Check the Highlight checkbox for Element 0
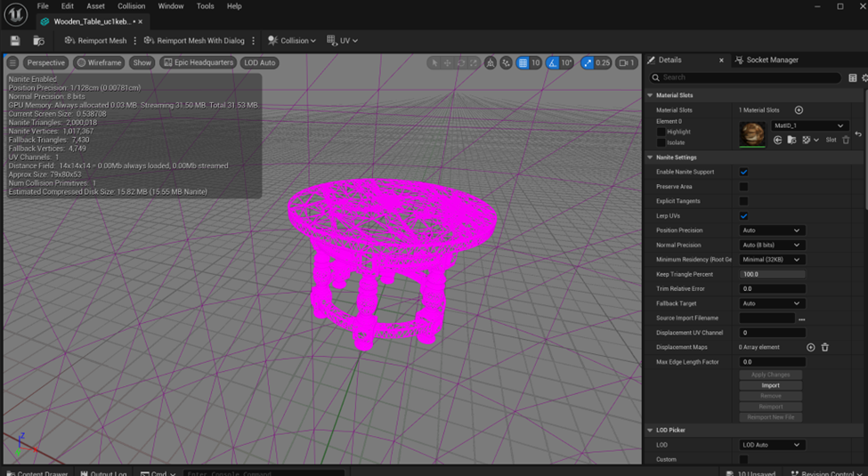 pos(661,132)
